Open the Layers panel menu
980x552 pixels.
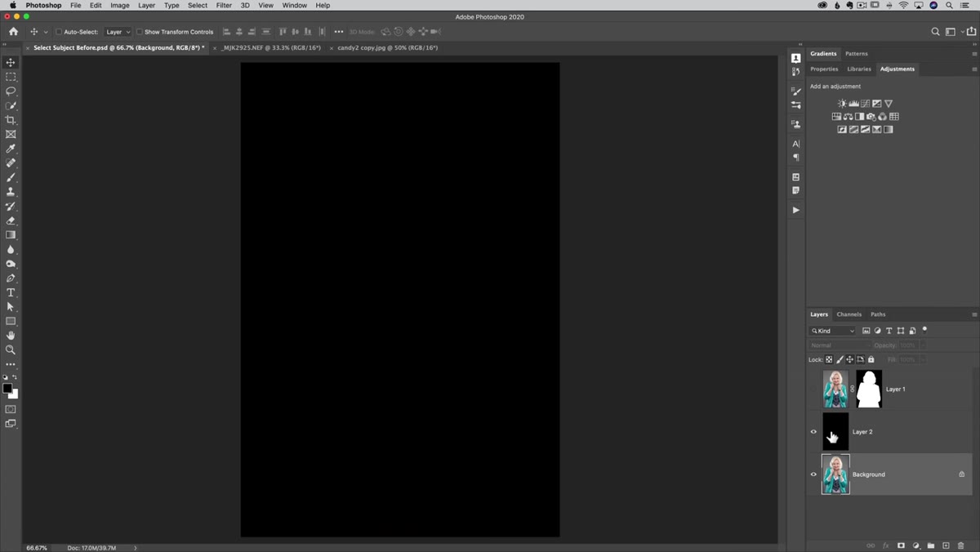(974, 314)
